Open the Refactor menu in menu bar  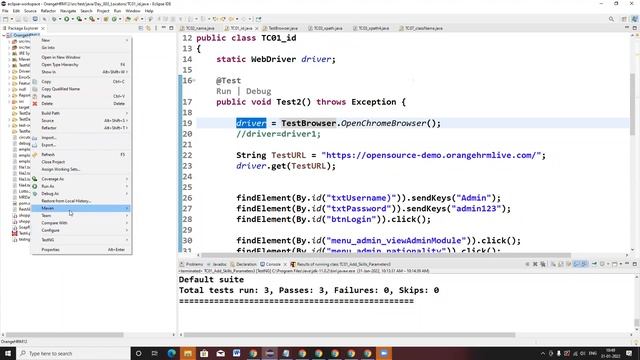(48, 11)
